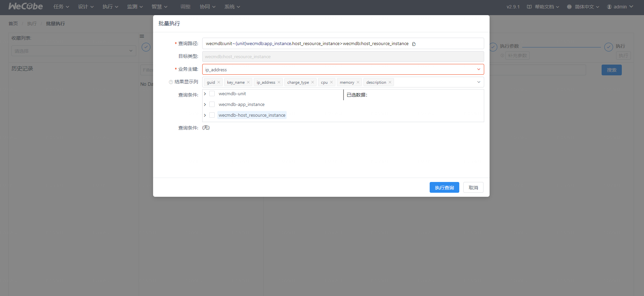
Task: Remove the charge_type column tag
Action: pyautogui.click(x=313, y=82)
